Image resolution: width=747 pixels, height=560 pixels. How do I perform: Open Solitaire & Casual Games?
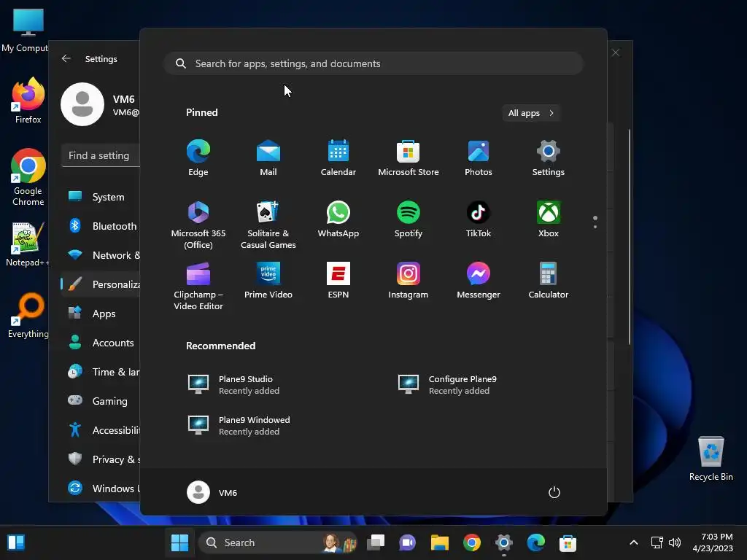[x=268, y=225]
